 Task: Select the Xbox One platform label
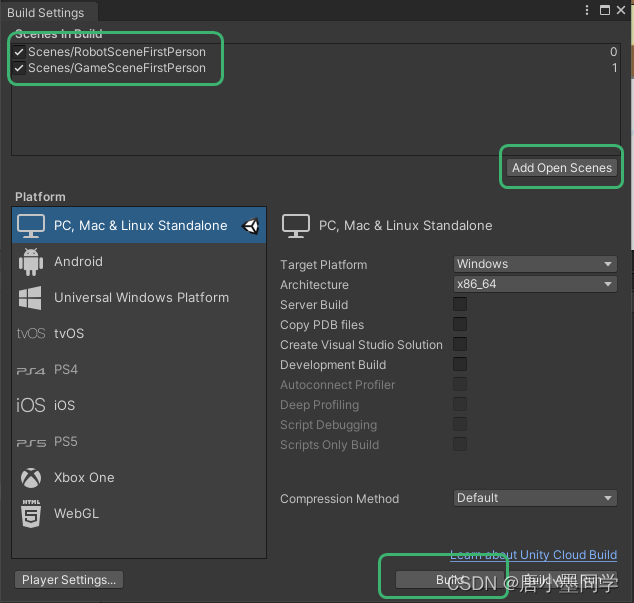tap(84, 478)
